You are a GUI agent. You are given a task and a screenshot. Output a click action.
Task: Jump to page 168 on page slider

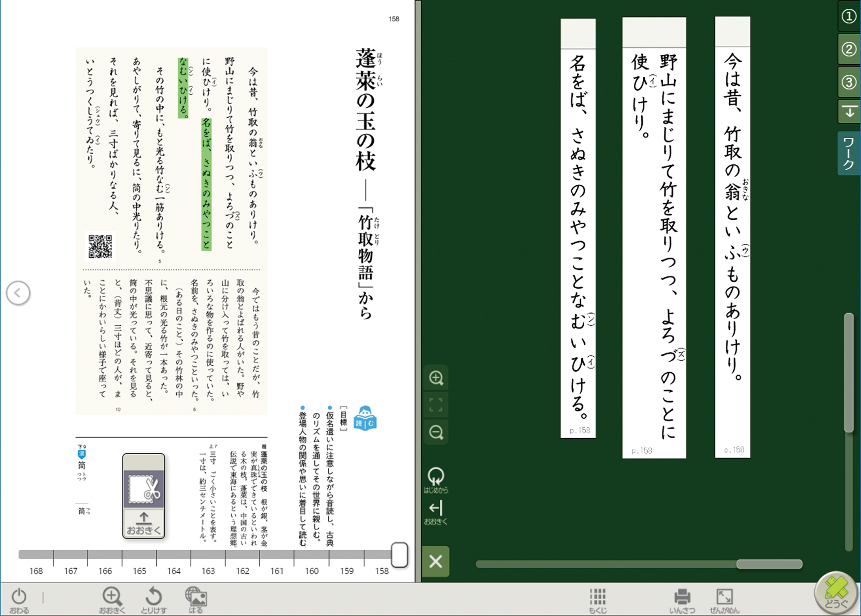pos(36,571)
